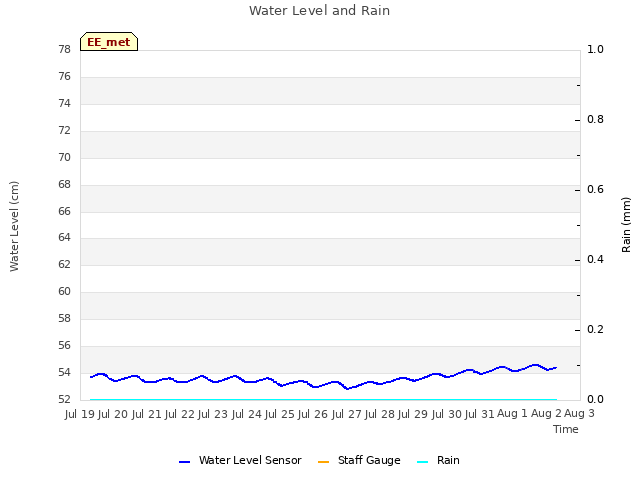Click the Aug 3 date label
Viewport: 640px width, 480px height.
(x=579, y=414)
